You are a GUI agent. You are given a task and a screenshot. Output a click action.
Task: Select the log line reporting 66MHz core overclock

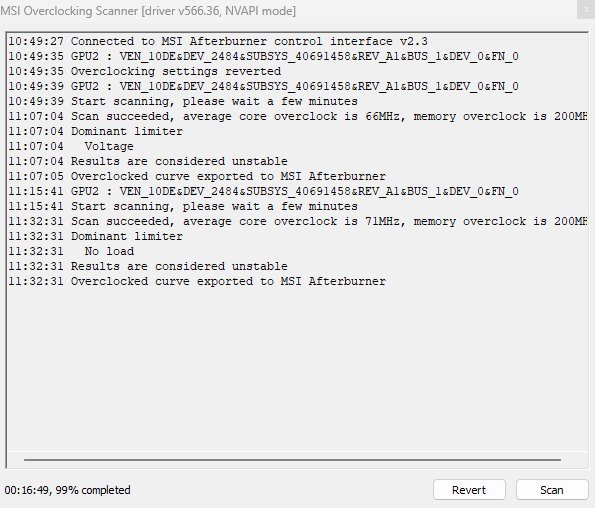point(298,116)
